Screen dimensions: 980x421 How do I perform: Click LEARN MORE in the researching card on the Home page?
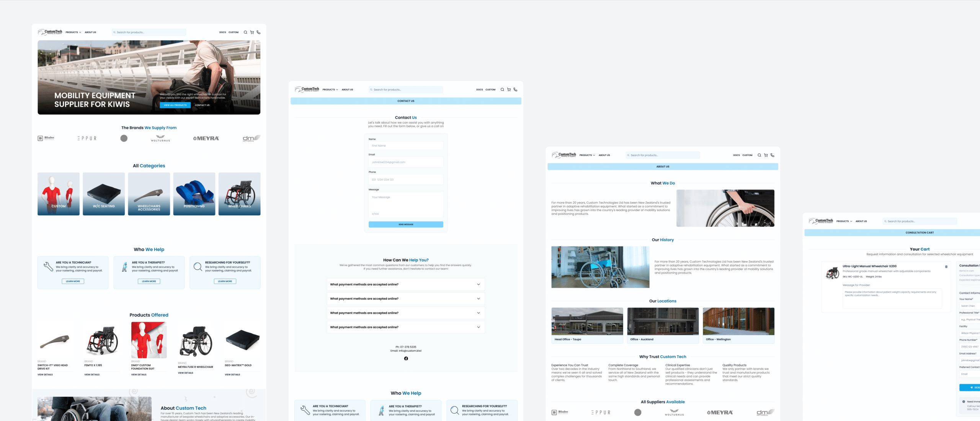(225, 281)
